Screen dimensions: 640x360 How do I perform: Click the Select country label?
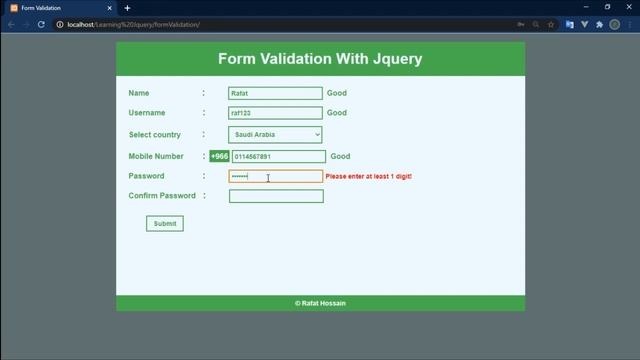[x=155, y=135]
